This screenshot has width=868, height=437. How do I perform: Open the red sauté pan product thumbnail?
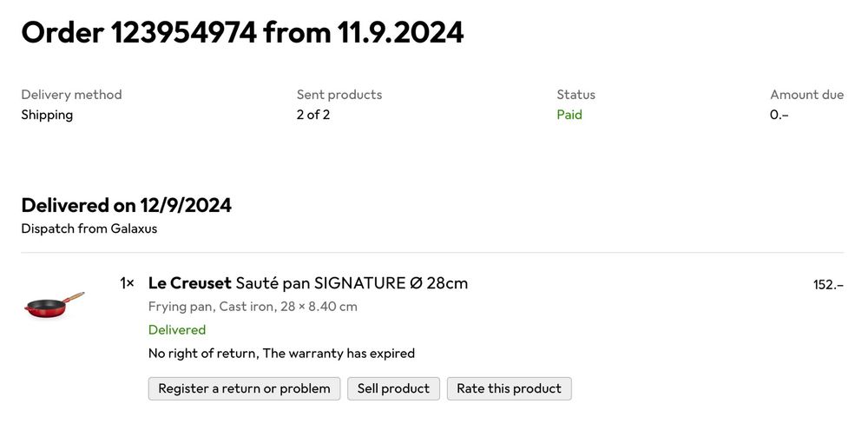(x=54, y=305)
